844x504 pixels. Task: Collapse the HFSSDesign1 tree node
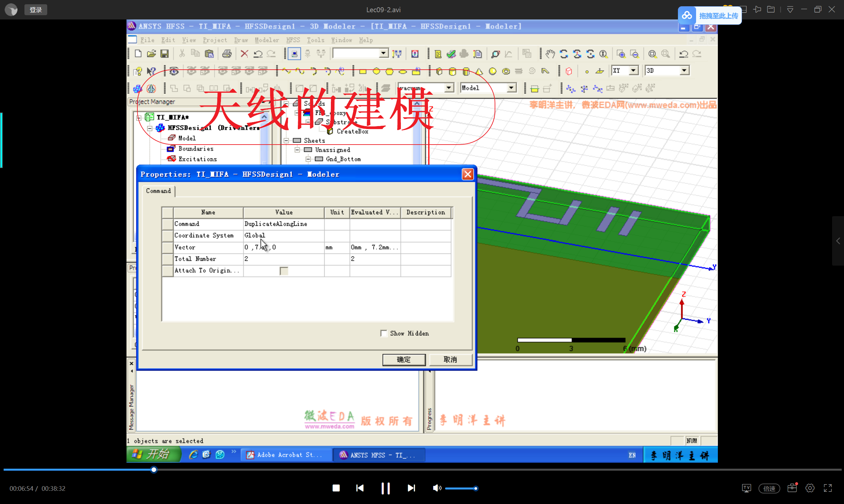coord(150,128)
